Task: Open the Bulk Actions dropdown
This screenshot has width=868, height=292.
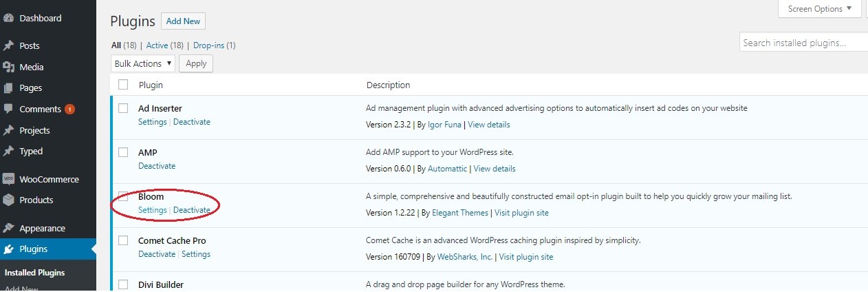Action: coord(142,63)
